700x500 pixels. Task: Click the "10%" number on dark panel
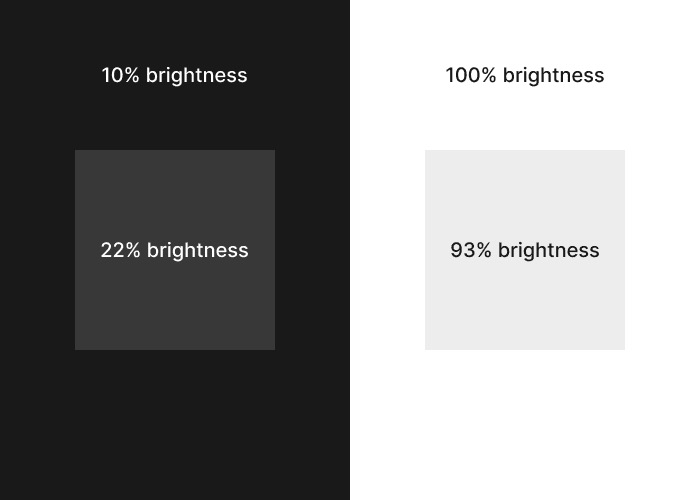pyautogui.click(x=121, y=75)
